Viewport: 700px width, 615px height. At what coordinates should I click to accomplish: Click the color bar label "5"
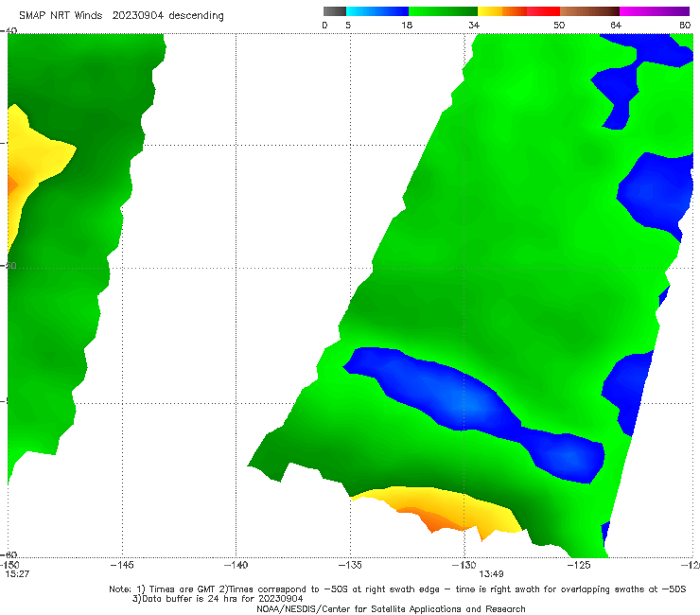[x=348, y=26]
